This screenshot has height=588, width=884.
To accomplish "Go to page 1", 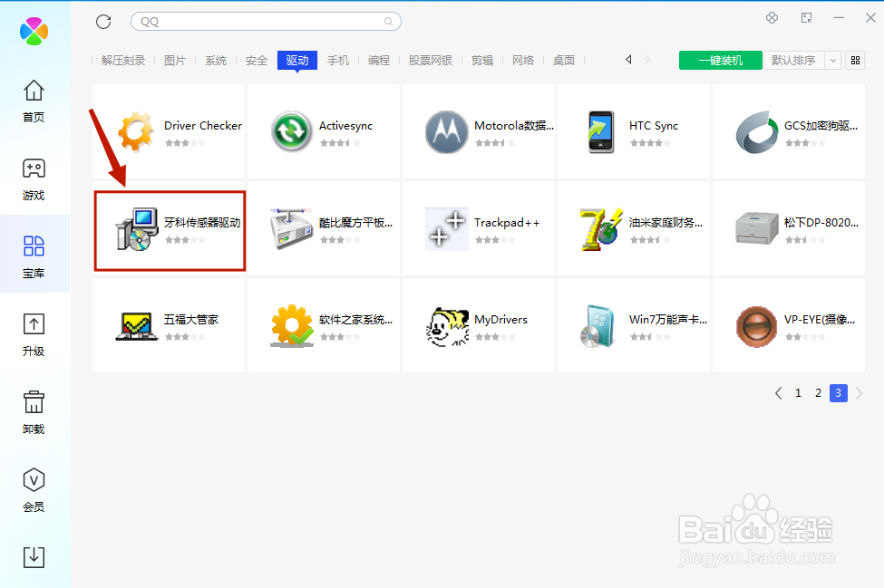I will pos(798,393).
